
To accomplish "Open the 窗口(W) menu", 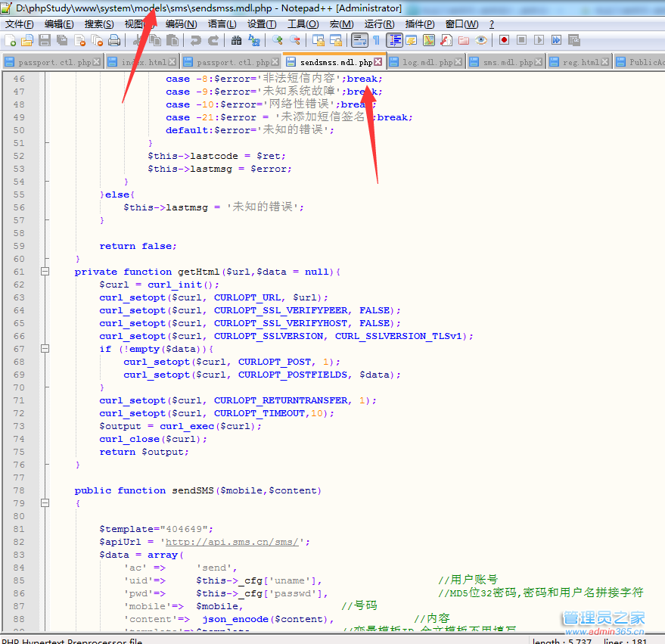I will (x=461, y=24).
